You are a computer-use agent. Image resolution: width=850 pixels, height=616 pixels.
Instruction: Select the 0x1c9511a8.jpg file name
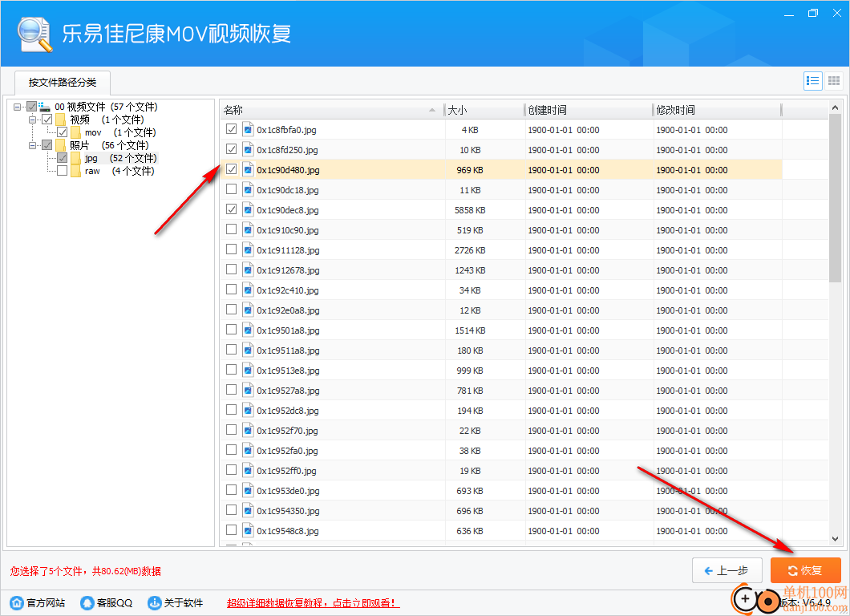[x=288, y=351]
